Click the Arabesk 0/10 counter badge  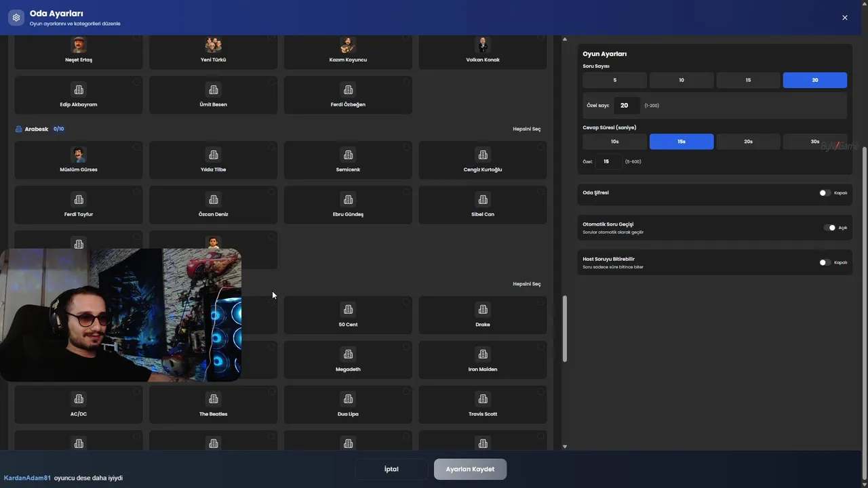58,129
